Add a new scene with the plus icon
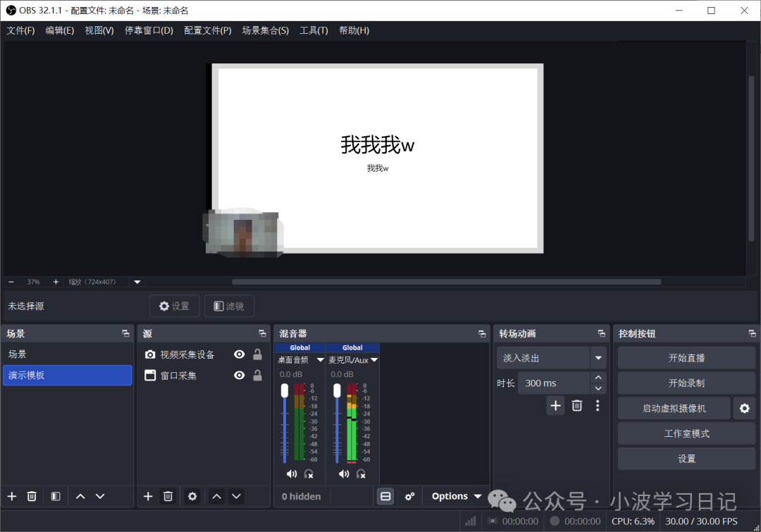 coord(11,496)
